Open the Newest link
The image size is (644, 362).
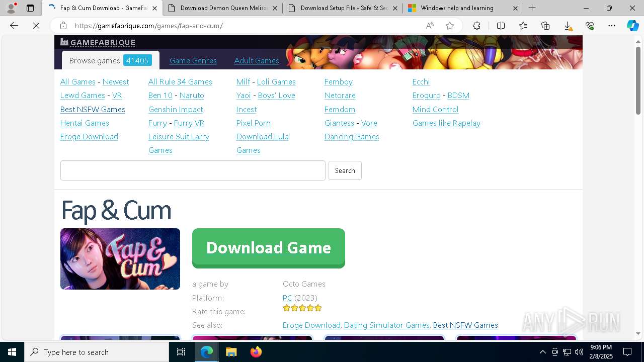[116, 81]
